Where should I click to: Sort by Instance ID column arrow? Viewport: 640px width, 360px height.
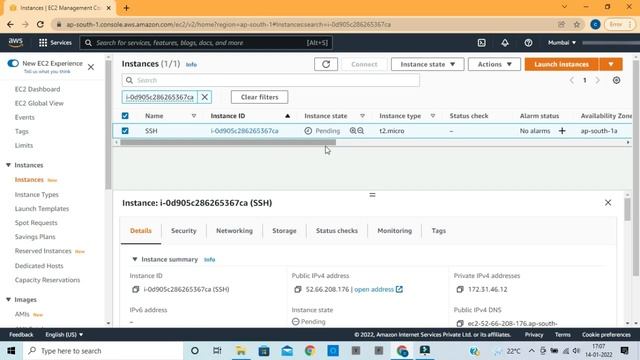tap(287, 116)
